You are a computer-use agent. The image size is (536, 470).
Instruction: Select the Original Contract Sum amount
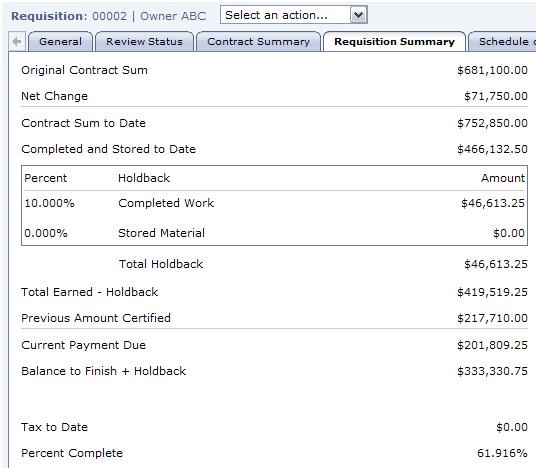click(492, 70)
